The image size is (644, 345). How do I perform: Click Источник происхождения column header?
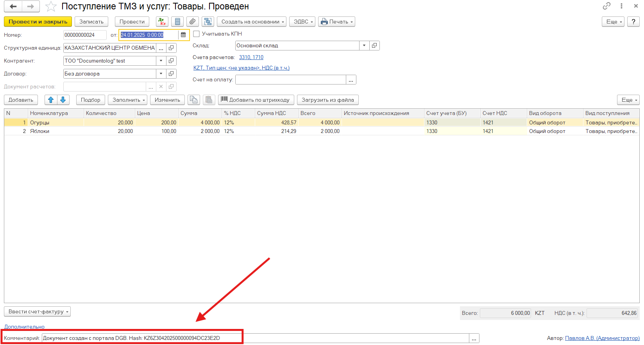[x=383, y=113]
